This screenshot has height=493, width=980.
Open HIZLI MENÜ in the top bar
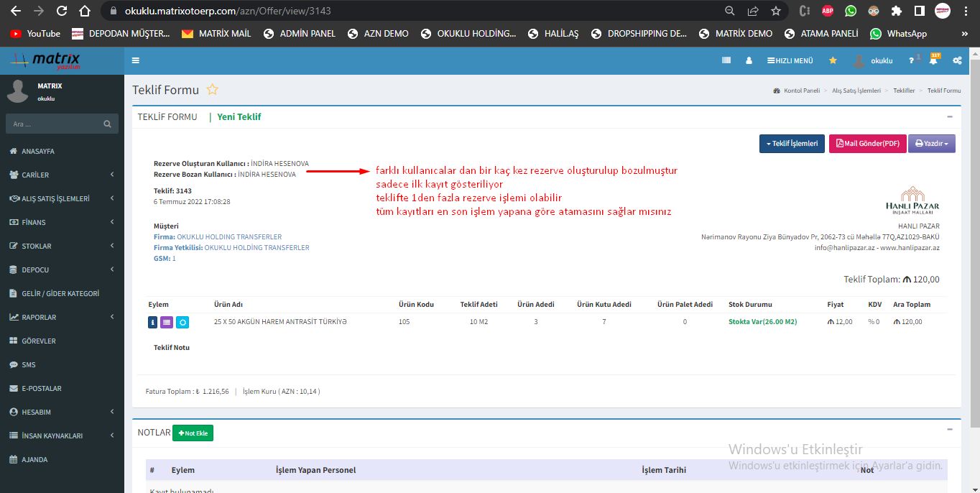(x=790, y=61)
